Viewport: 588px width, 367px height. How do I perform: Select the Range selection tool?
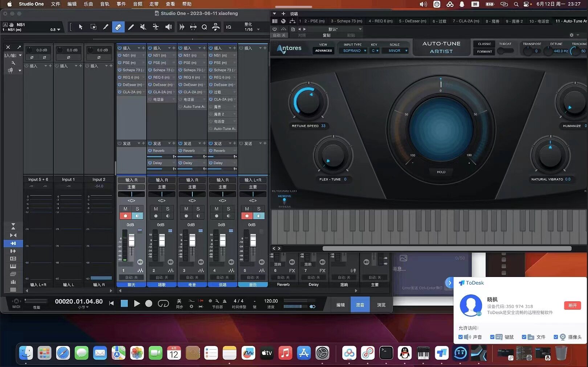click(93, 27)
